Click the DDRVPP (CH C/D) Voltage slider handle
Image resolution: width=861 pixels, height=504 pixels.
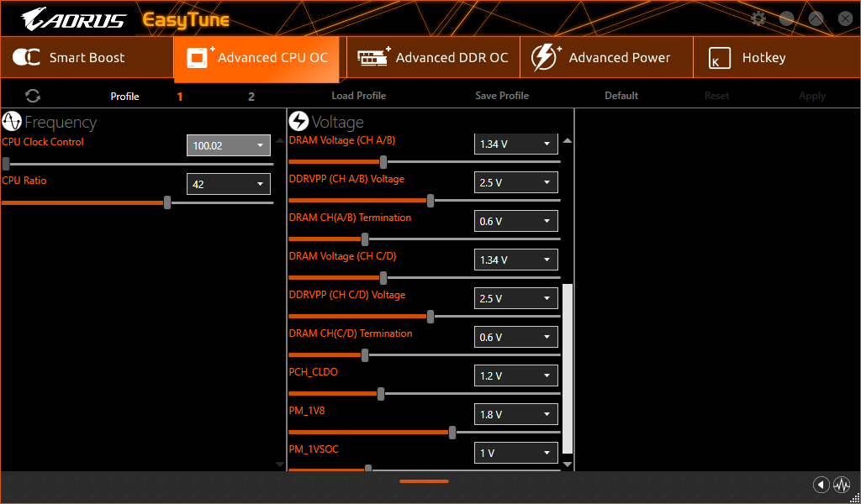pyautogui.click(x=430, y=317)
